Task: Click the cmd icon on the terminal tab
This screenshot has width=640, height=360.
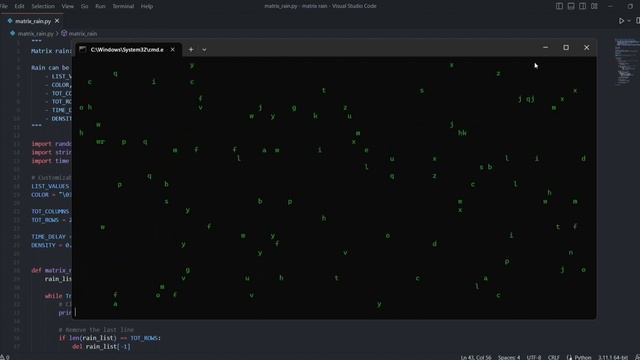Action: point(82,49)
